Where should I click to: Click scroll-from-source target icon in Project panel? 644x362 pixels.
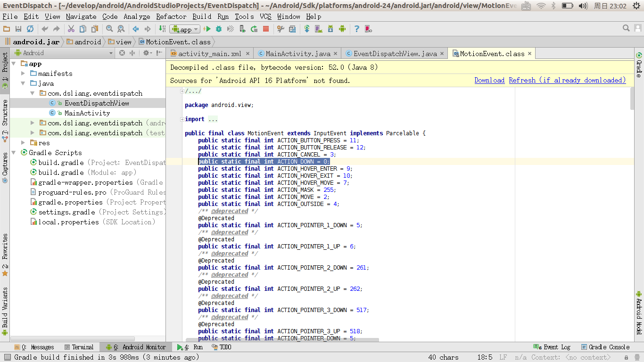pyautogui.click(x=122, y=53)
